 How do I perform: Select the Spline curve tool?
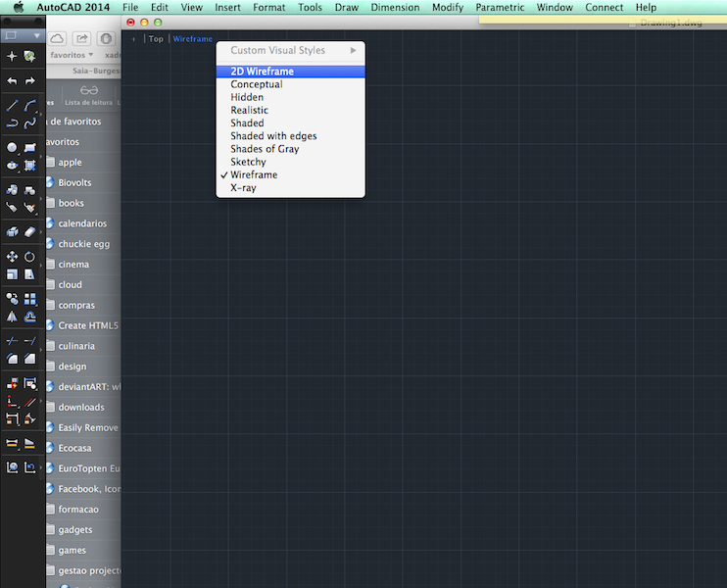[30, 123]
